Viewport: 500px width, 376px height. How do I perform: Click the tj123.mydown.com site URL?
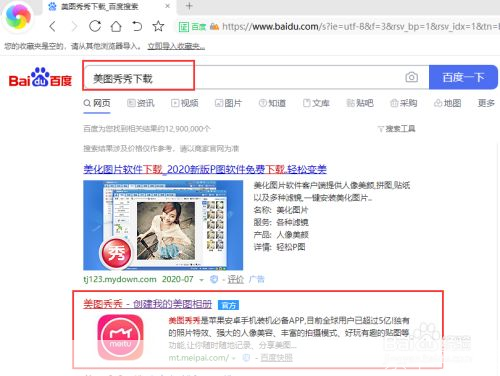[x=120, y=279]
